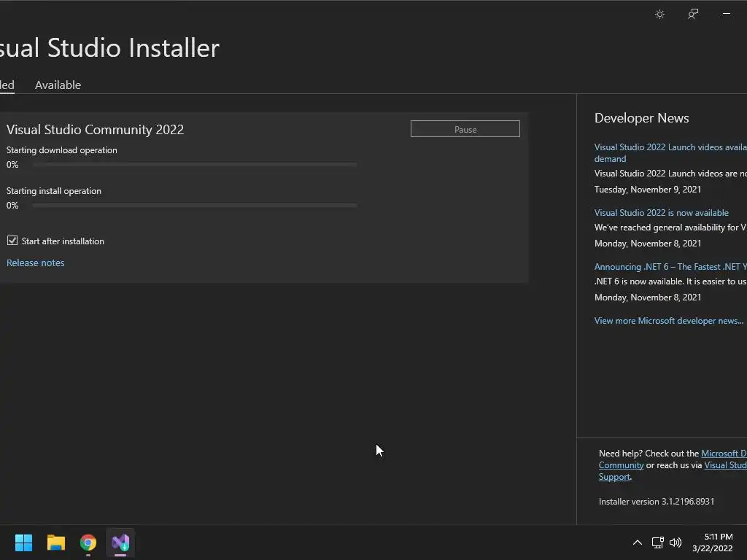Open the Announcing .NET 6 article
The image size is (747, 560).
coord(670,267)
